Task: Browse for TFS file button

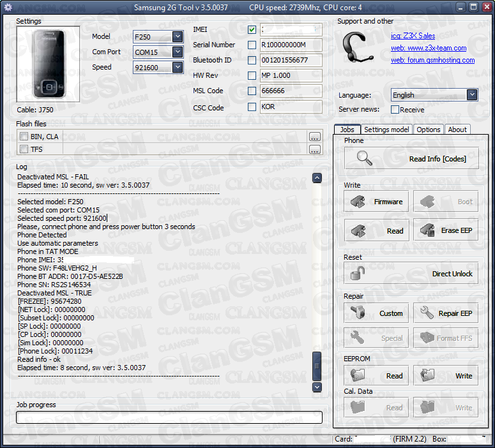Action: tap(314, 149)
